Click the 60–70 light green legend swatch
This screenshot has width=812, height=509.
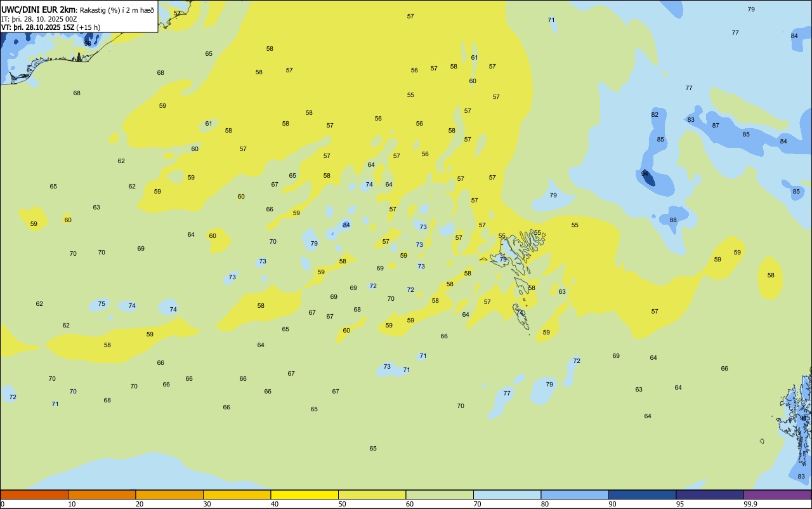[x=440, y=494]
